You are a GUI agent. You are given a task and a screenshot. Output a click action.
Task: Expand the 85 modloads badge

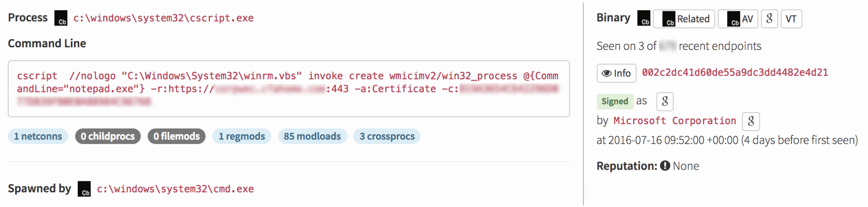click(312, 136)
